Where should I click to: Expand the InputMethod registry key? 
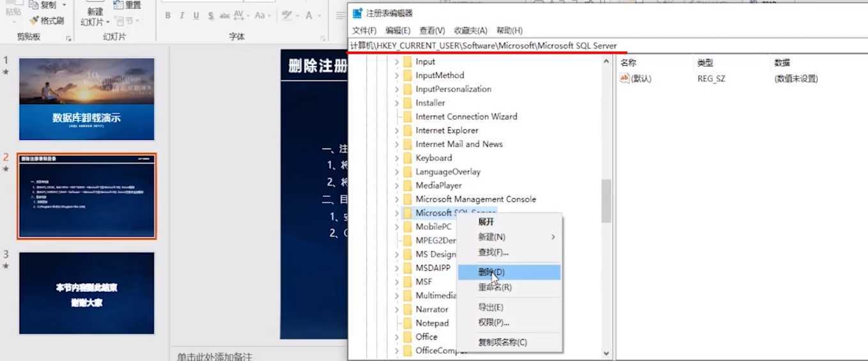tap(396, 75)
